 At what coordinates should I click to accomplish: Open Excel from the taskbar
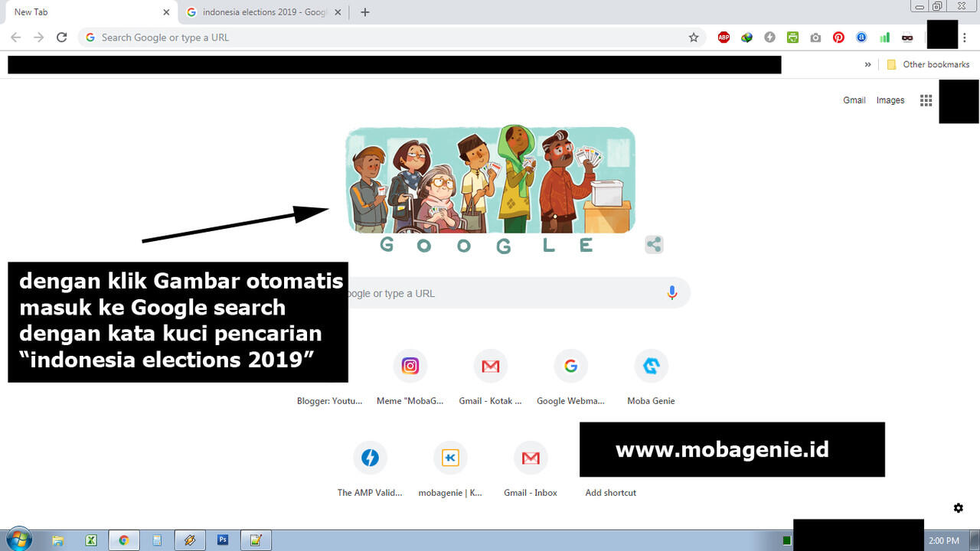pyautogui.click(x=90, y=540)
